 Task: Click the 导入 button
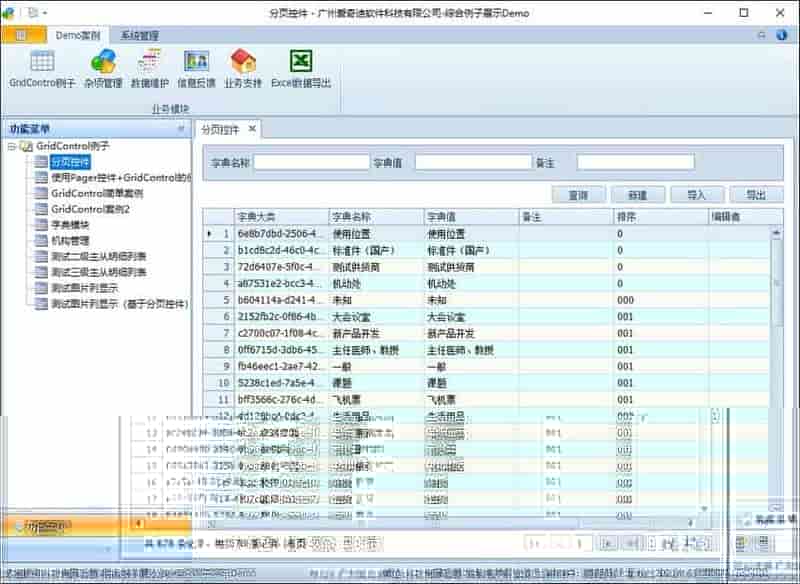(697, 194)
